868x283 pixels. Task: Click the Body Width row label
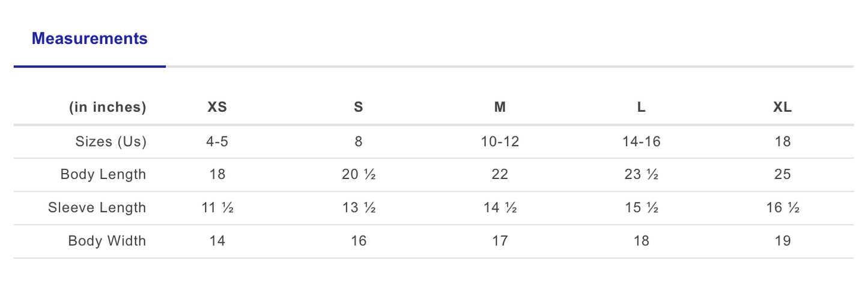point(107,241)
